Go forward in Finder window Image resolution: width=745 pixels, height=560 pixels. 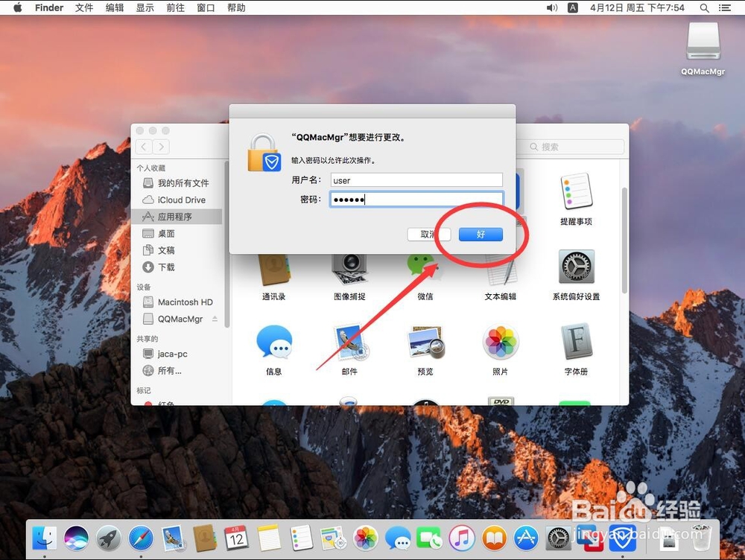pyautogui.click(x=161, y=147)
